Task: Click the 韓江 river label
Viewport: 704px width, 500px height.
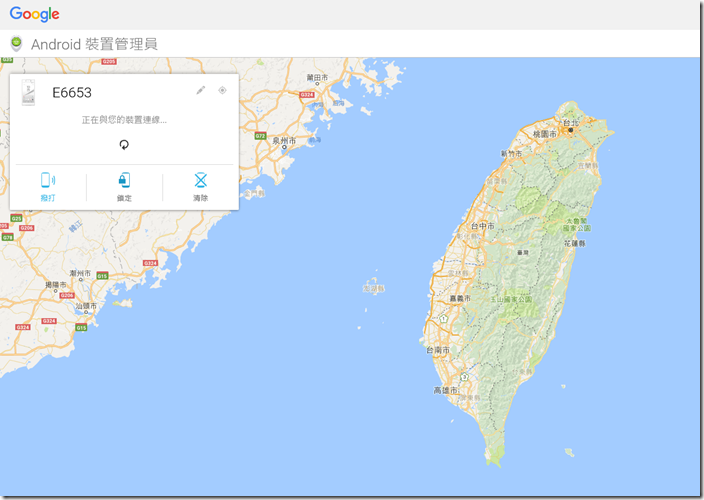Action: point(75,226)
